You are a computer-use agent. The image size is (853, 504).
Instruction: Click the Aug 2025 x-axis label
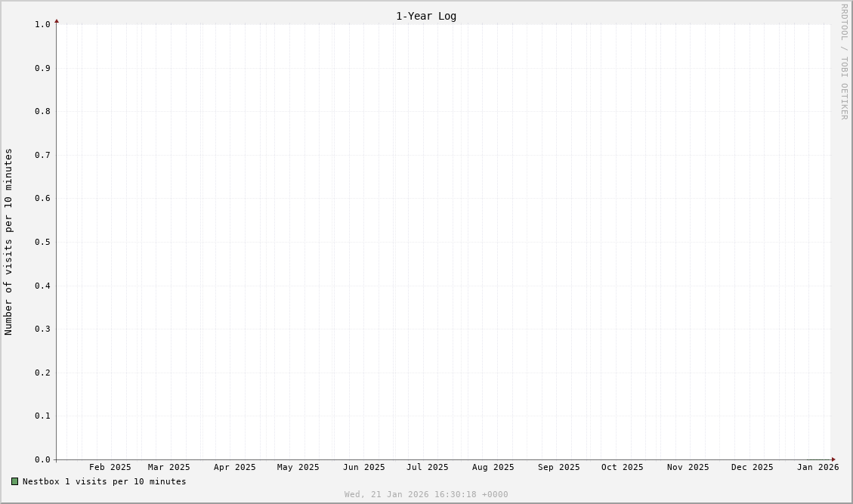[x=493, y=467]
